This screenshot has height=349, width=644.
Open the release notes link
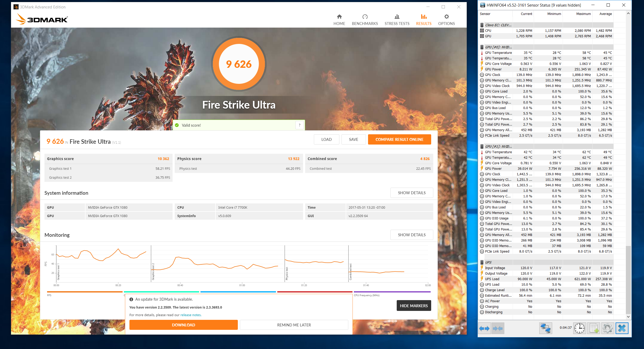click(191, 315)
